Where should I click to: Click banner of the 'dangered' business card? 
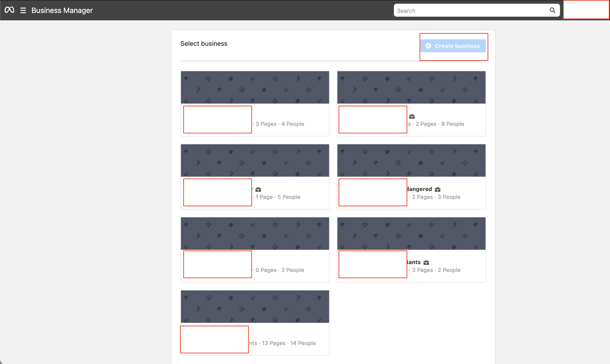click(x=411, y=160)
